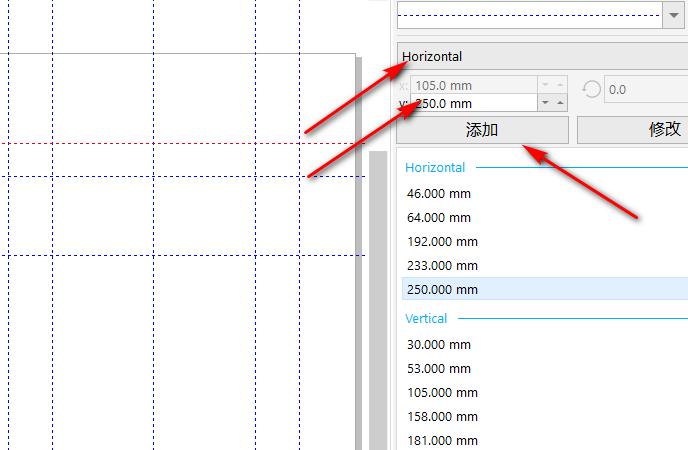Decrease y value with the down stepper arrow
The width and height of the screenshot is (688, 450).
(x=545, y=103)
